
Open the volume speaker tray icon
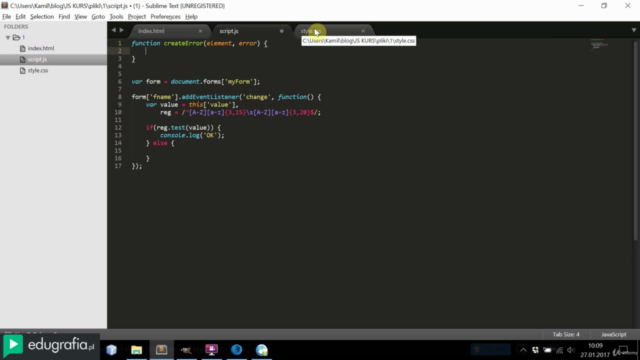pos(571,350)
